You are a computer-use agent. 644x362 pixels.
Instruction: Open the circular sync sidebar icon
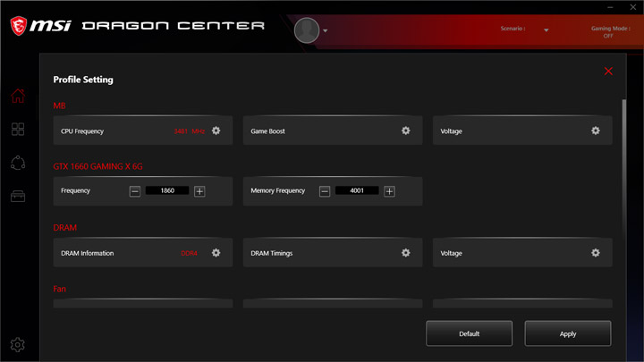tap(18, 163)
